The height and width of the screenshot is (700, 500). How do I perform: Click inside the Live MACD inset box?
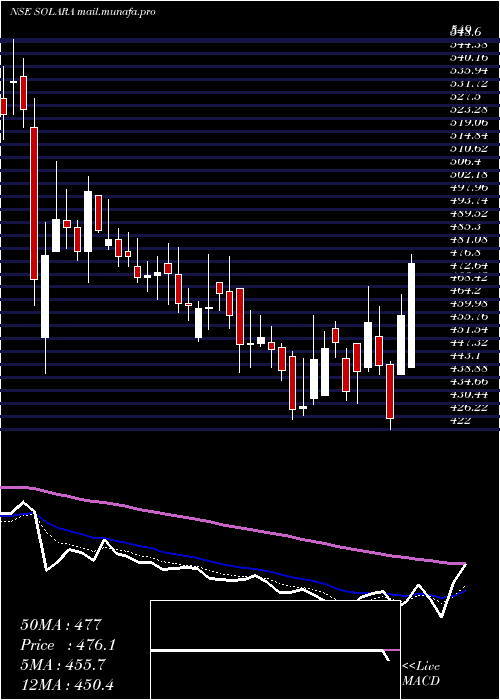[x=275, y=650]
